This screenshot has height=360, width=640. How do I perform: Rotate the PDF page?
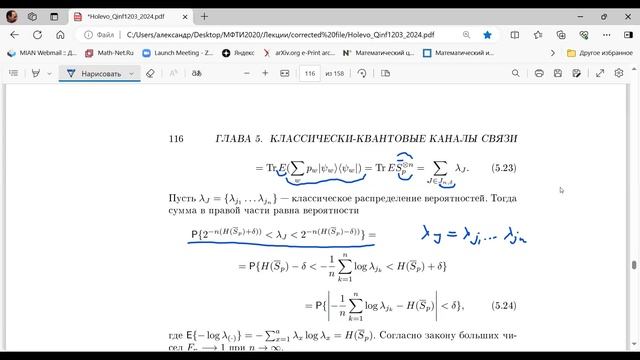coord(362,73)
